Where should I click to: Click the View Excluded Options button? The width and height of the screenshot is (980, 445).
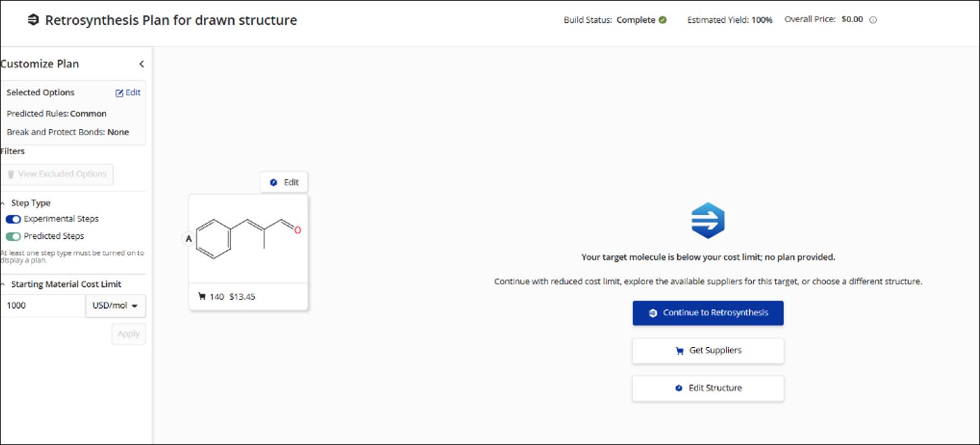tap(57, 174)
